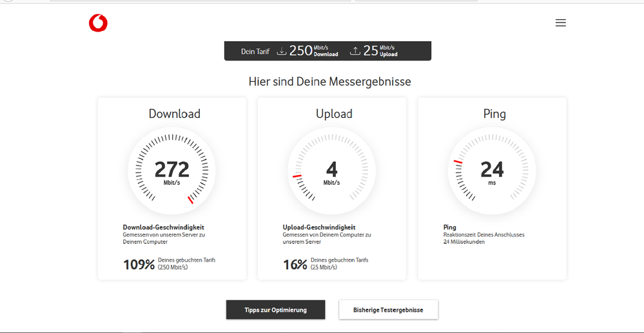Click the download arrow icon in tariff bar
Screen dimensions: 644x333
[x=281, y=52]
